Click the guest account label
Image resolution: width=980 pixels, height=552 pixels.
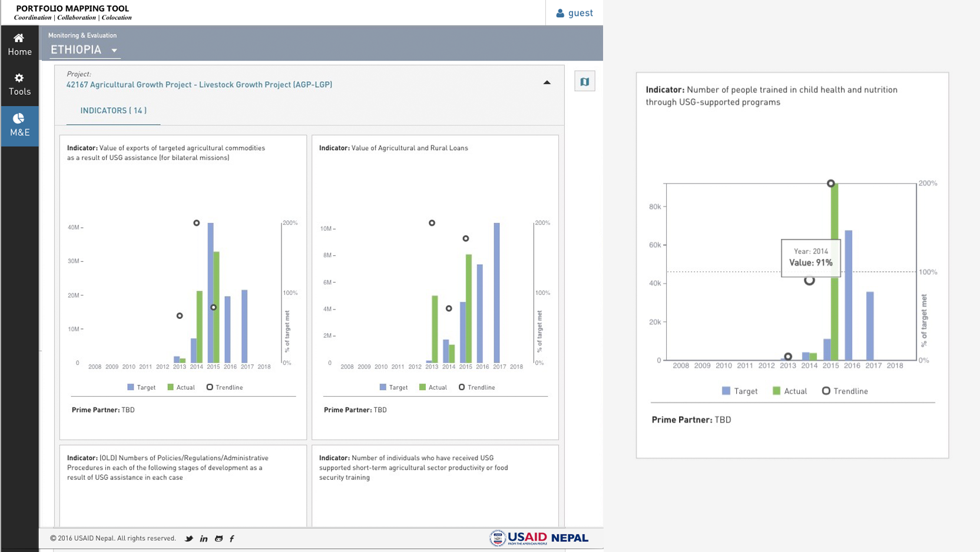(x=581, y=13)
